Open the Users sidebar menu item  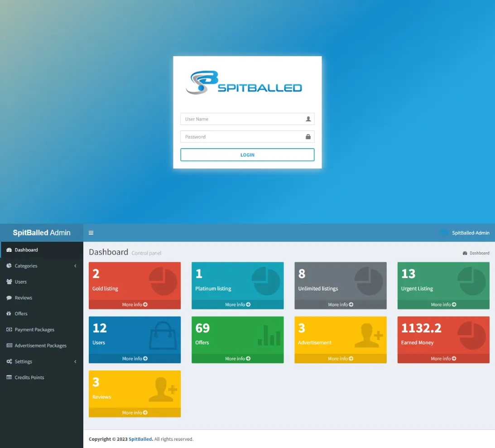pos(42,282)
